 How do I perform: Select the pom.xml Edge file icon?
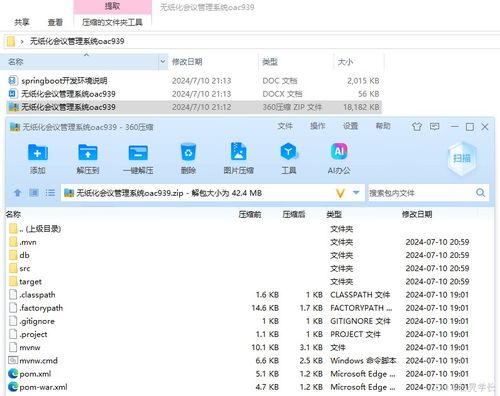(x=13, y=374)
